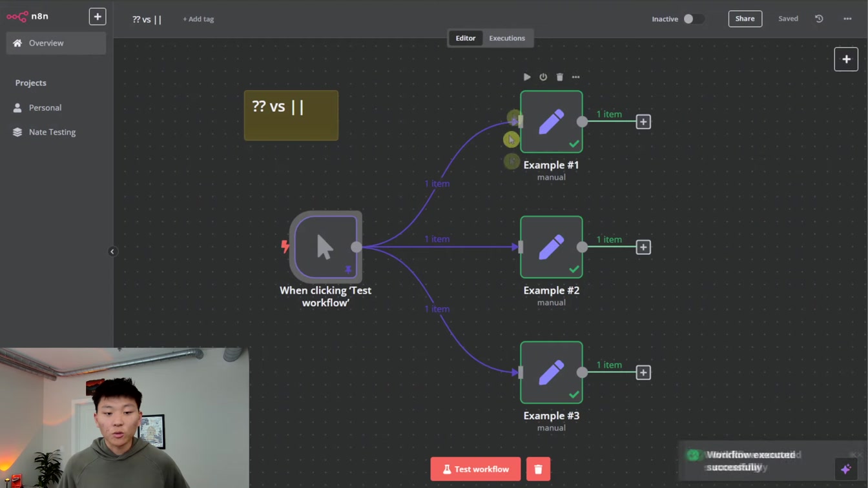Open the Overview page

56,43
